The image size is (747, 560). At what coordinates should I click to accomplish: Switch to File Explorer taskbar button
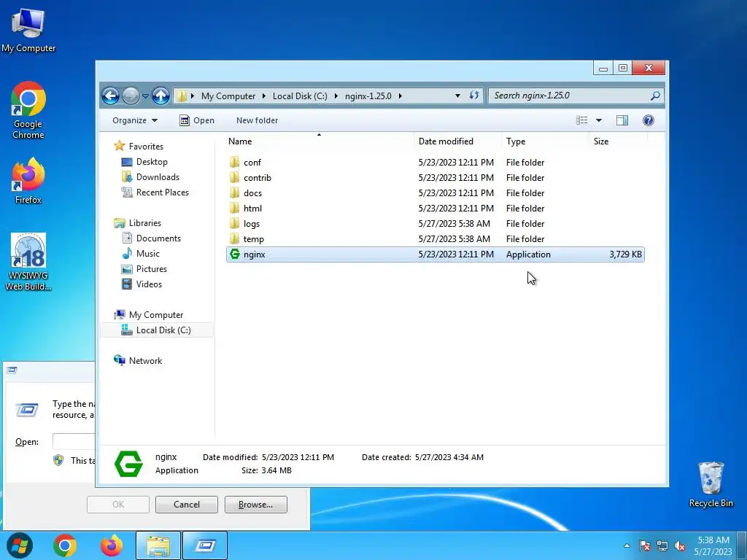(x=158, y=545)
